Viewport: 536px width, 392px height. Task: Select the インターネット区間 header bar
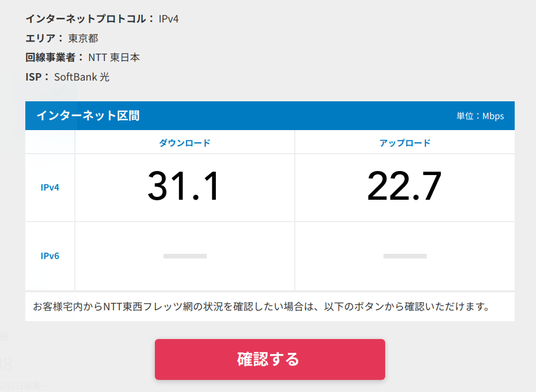(269, 115)
